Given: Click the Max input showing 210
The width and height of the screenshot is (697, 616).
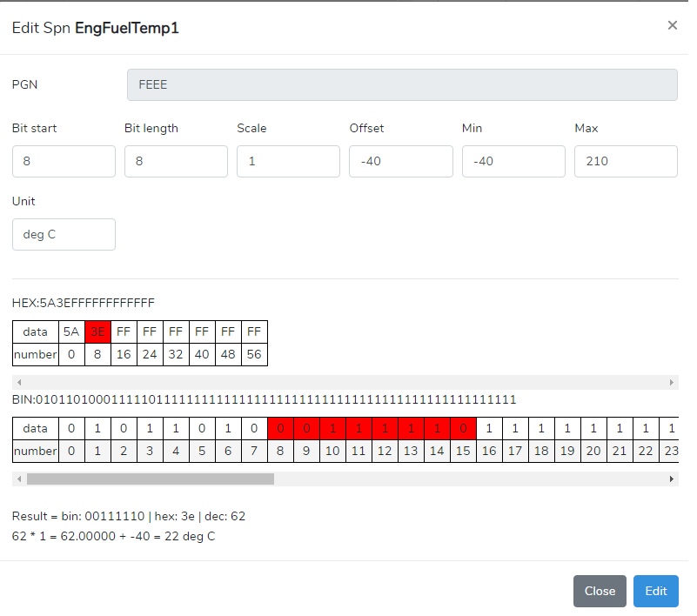Looking at the screenshot, I should (x=626, y=162).
